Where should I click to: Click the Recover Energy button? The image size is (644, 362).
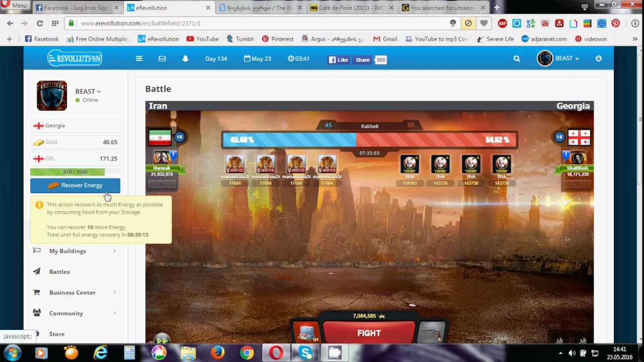75,186
